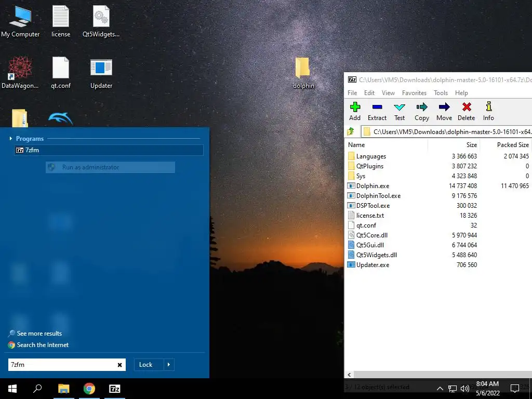Image resolution: width=532 pixels, height=399 pixels.
Task: Select the Dolphin emulator desktop icon
Action: click(x=61, y=118)
